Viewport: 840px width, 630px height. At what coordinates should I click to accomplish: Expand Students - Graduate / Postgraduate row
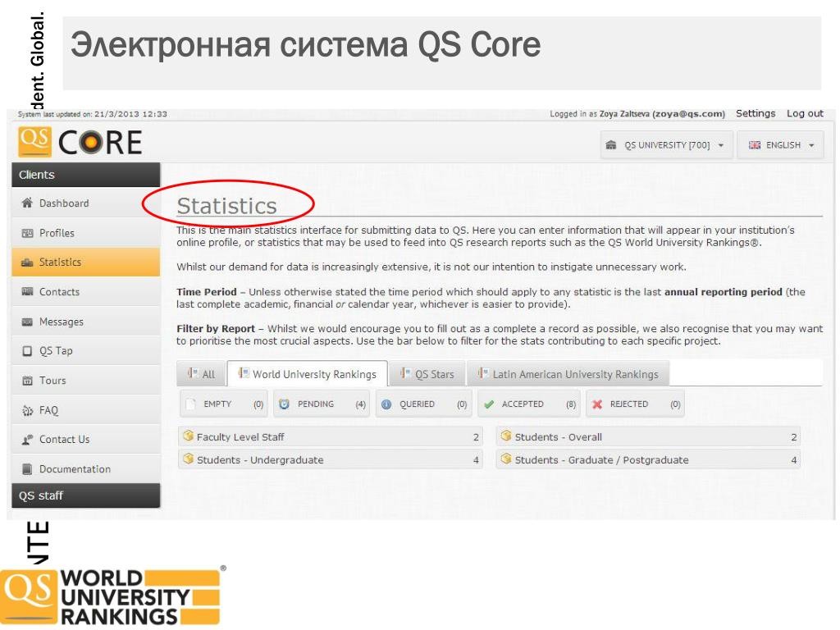pos(648,459)
